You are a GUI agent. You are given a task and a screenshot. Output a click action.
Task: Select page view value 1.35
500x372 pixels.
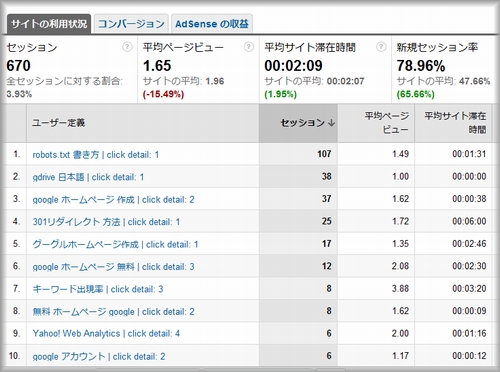tap(400, 244)
